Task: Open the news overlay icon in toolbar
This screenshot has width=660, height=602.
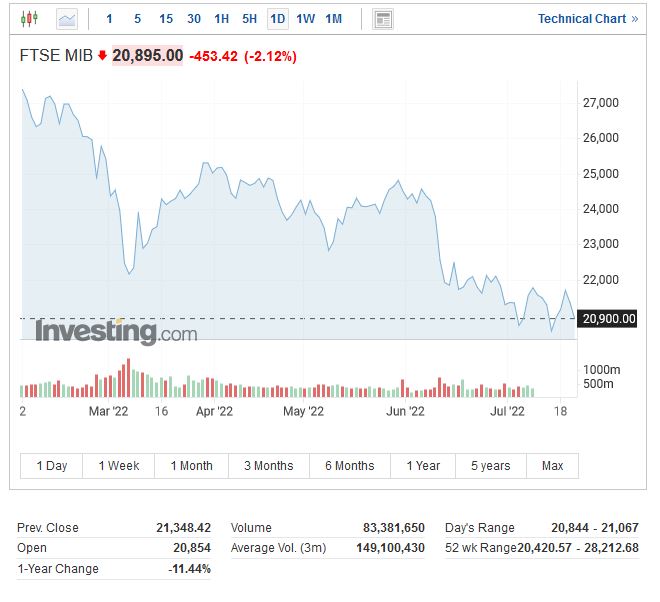Action: pos(382,19)
